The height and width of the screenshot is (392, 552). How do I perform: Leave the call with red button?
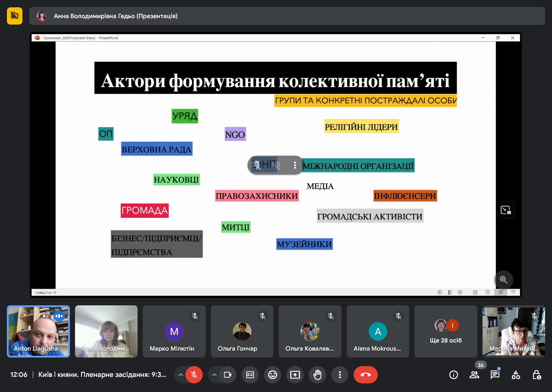(365, 375)
